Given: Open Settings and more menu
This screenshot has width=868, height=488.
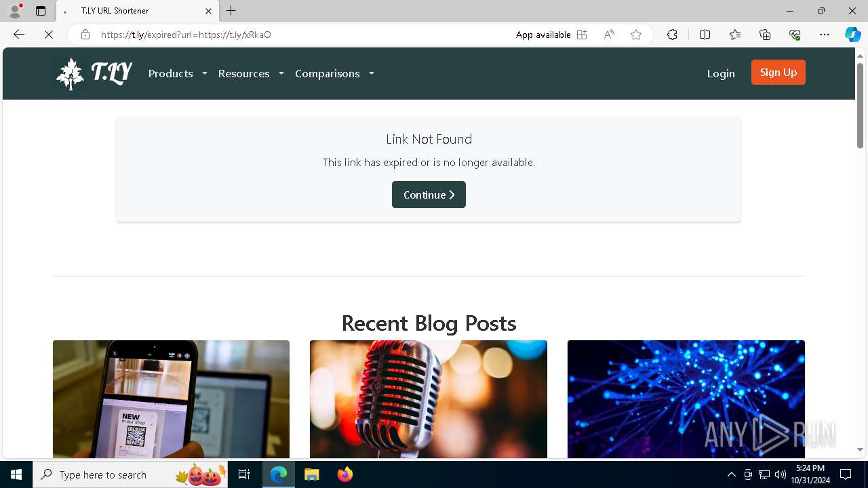Looking at the screenshot, I should point(825,35).
